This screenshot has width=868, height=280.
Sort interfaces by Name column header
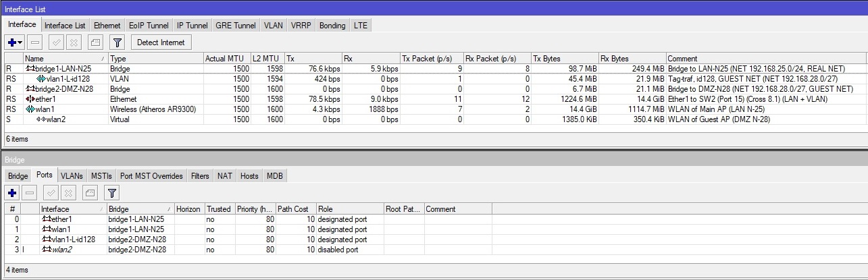pos(65,59)
